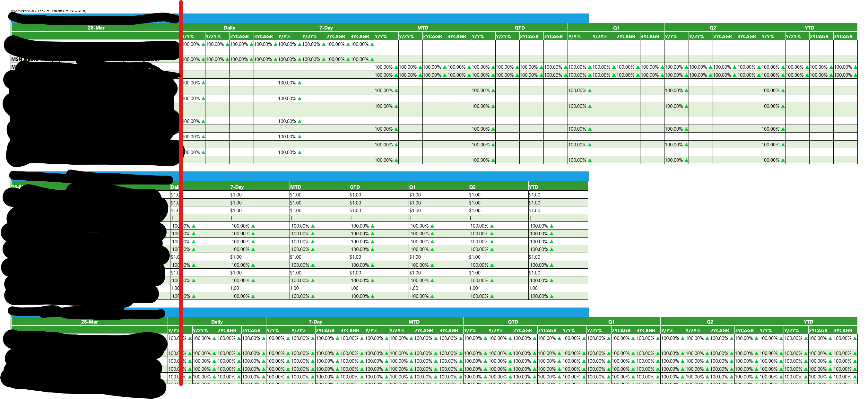Screen dimensions: 868x399
Task: Click green arrow beside first 7-Day percentage in middle table
Action: pyautogui.click(x=253, y=226)
